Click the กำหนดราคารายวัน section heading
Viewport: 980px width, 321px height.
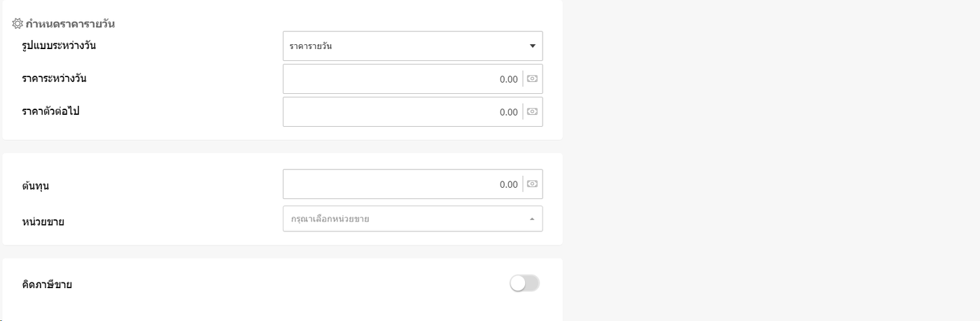[70, 24]
